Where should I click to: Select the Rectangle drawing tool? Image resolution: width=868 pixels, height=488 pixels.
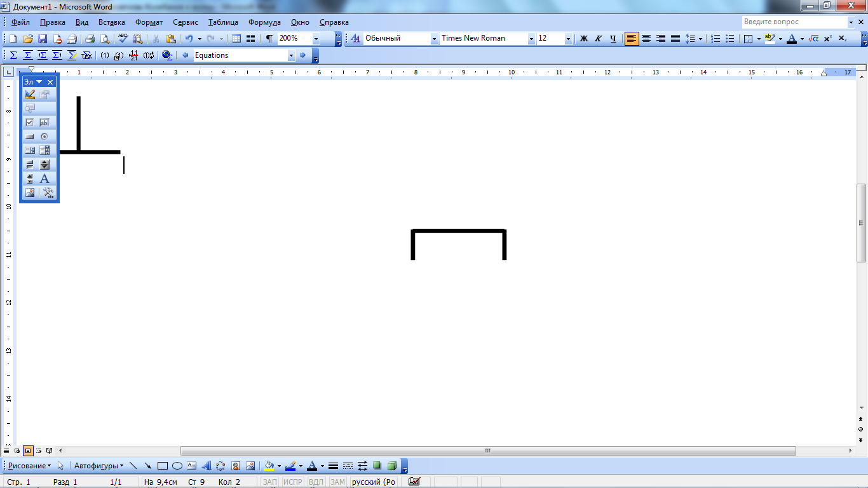pyautogui.click(x=163, y=466)
